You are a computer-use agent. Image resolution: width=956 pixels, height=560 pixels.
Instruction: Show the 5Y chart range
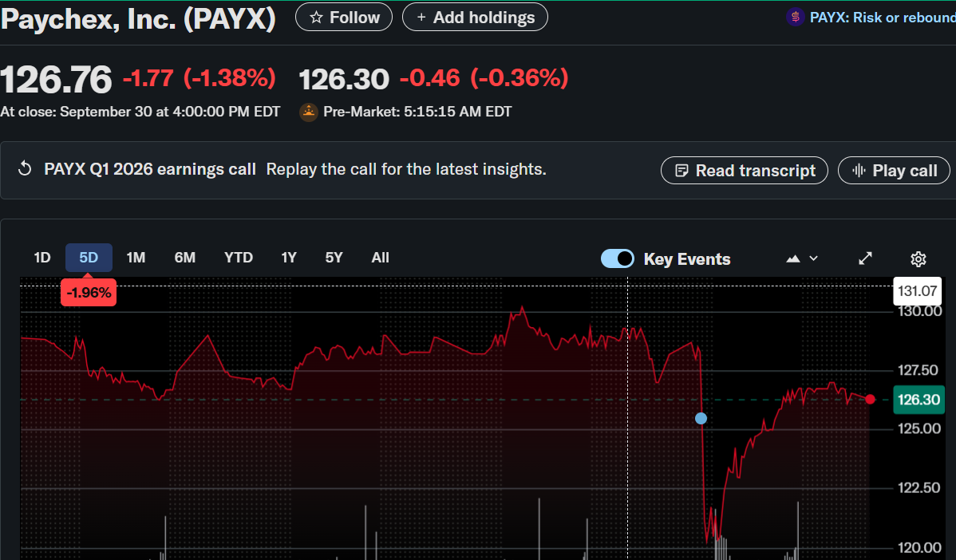[x=334, y=258]
